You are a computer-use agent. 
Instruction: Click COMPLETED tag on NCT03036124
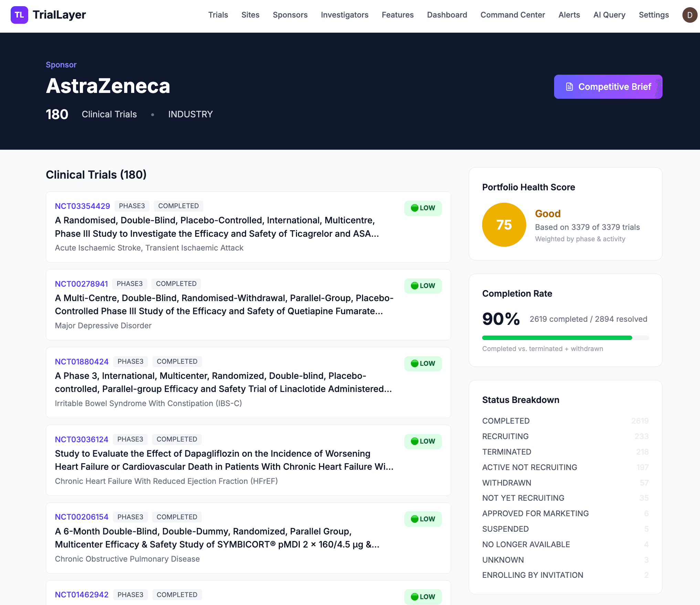pyautogui.click(x=177, y=439)
